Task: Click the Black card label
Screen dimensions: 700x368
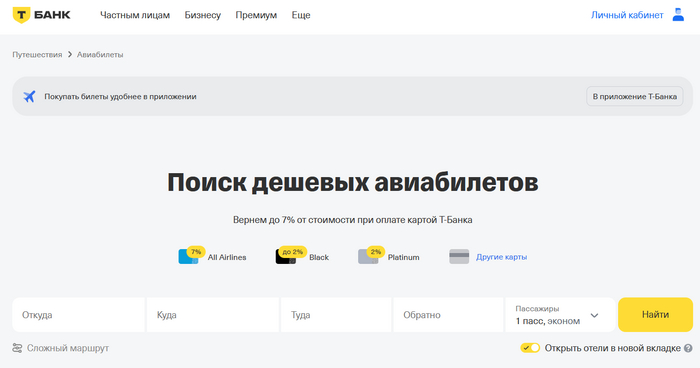Action: (319, 257)
